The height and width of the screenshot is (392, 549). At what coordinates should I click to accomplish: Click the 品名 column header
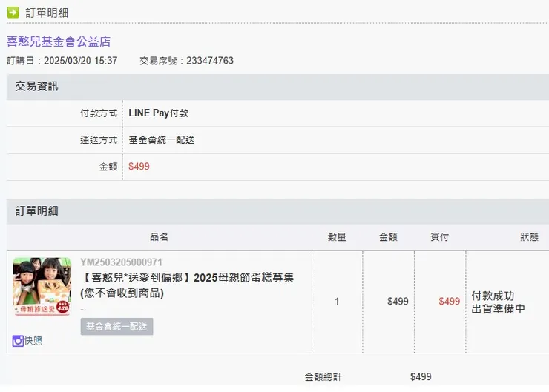pyautogui.click(x=159, y=237)
